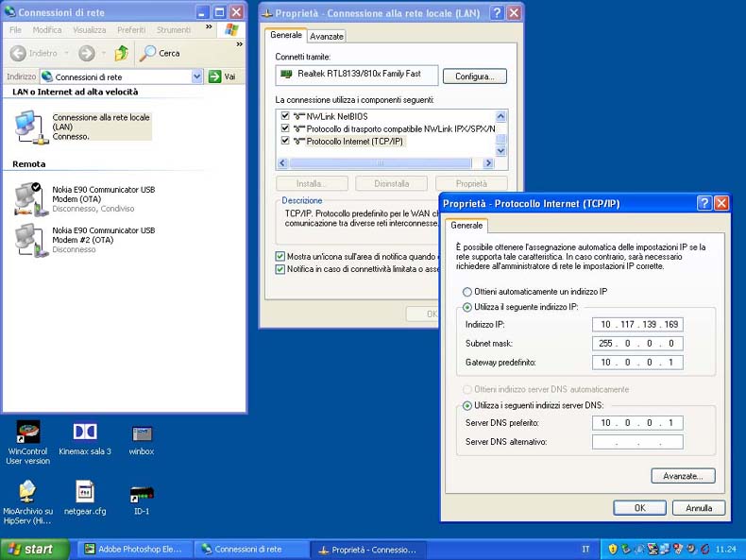Click the help icon in LAN properties dialog

click(x=497, y=13)
